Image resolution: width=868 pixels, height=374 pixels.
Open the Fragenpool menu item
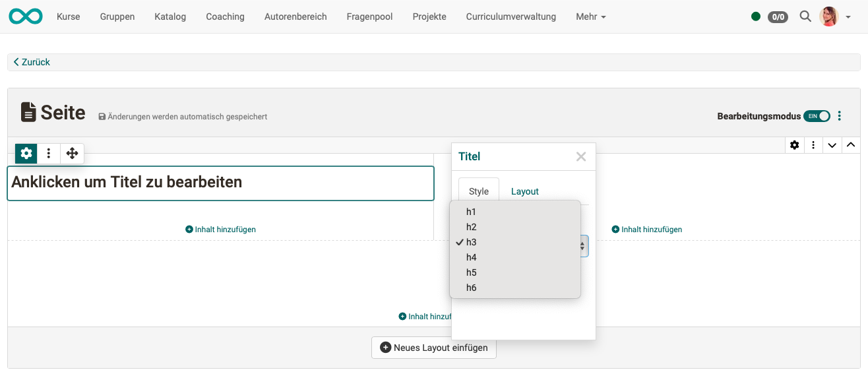[x=369, y=16]
